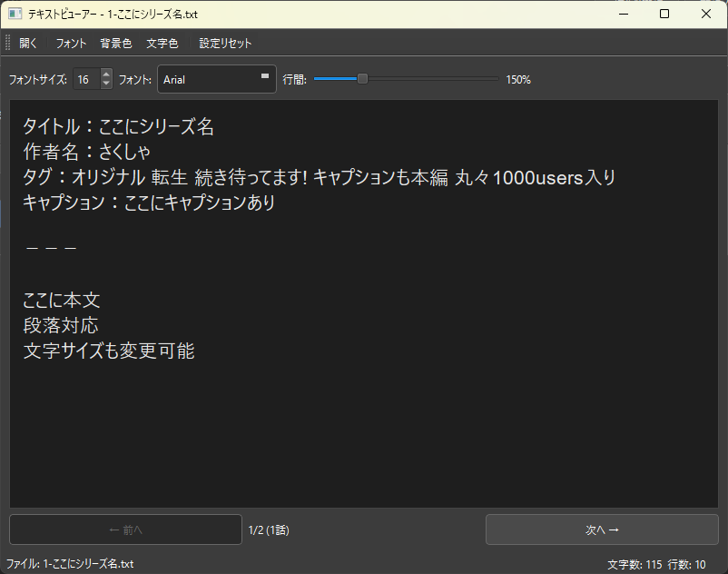The image size is (728, 574).
Task: Click the text viewer app icon in title bar
Action: (x=15, y=14)
